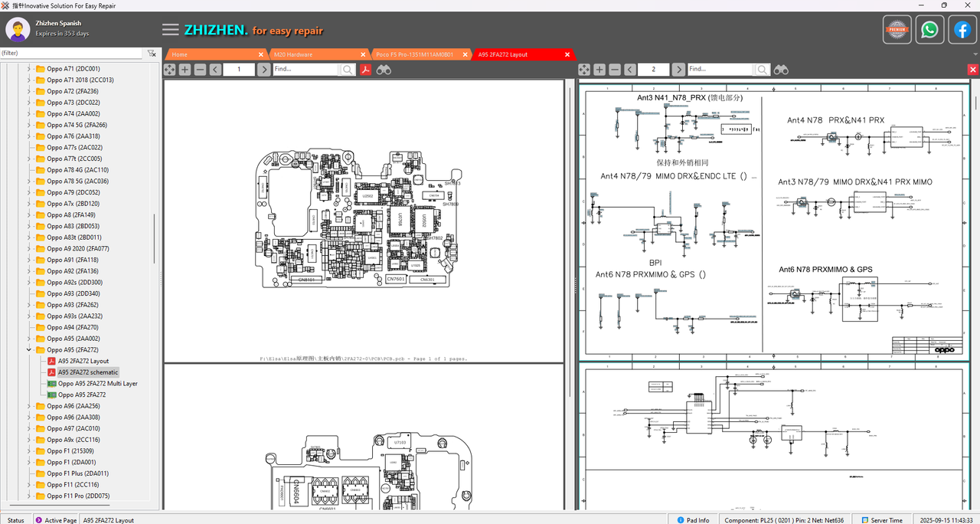Image resolution: width=980 pixels, height=524 pixels.
Task: Zoom in the right schematic viewer
Action: [599, 70]
